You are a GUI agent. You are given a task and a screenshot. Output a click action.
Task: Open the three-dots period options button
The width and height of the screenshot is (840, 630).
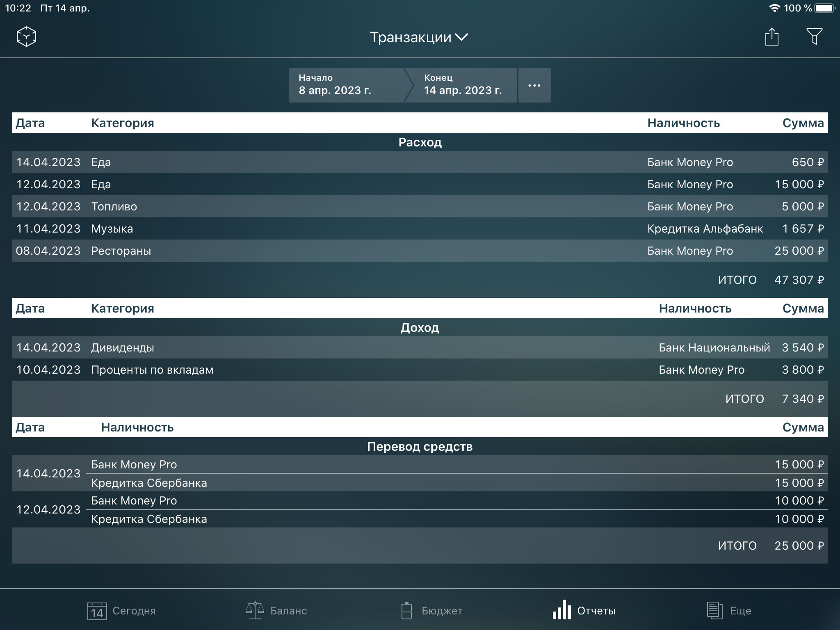coord(534,85)
